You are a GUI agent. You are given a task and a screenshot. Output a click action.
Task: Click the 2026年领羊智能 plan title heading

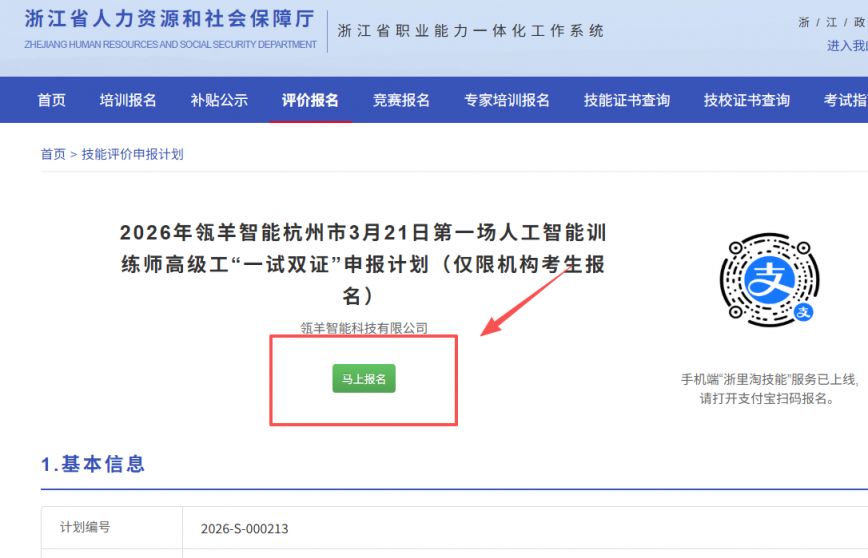tap(363, 264)
